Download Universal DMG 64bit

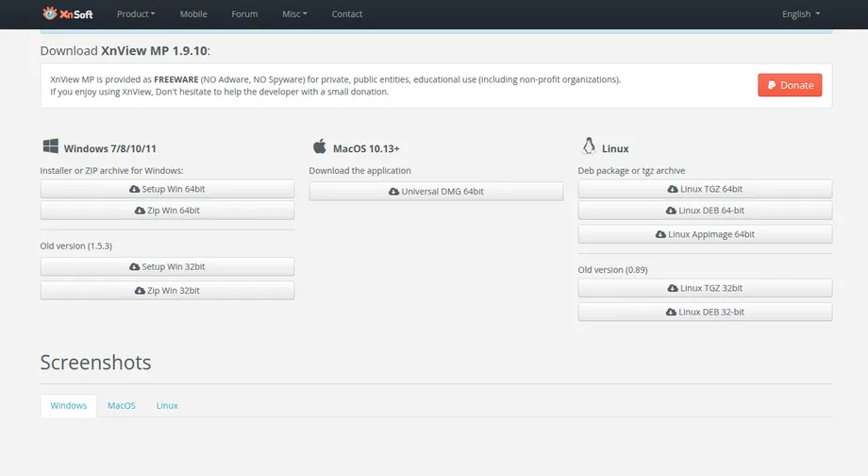pyautogui.click(x=436, y=191)
